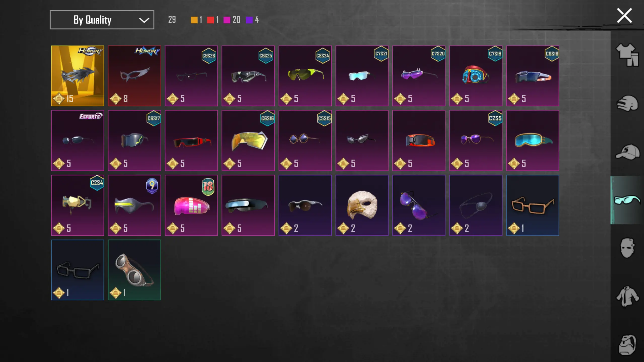Select the C2S4 golden eyepiece
Viewport: 644px width, 362px height.
tap(78, 205)
